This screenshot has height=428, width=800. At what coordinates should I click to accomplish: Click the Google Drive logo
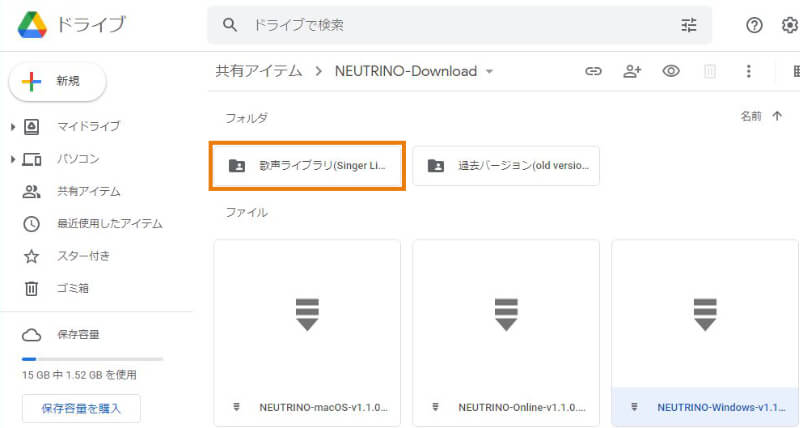click(32, 24)
